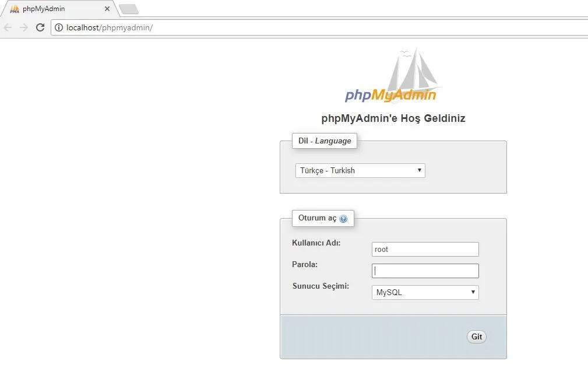The height and width of the screenshot is (382, 588).
Task: Click the phpMyAdmin tab favicon
Action: pyautogui.click(x=15, y=9)
